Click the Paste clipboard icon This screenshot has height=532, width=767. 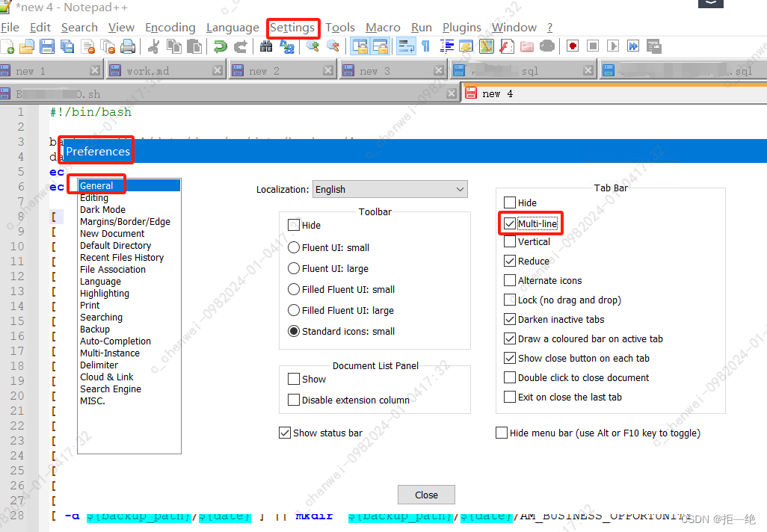[x=194, y=47]
